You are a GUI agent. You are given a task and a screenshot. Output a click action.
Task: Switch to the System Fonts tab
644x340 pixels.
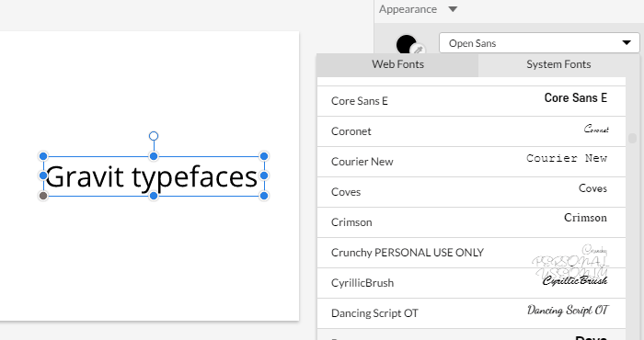tap(558, 64)
